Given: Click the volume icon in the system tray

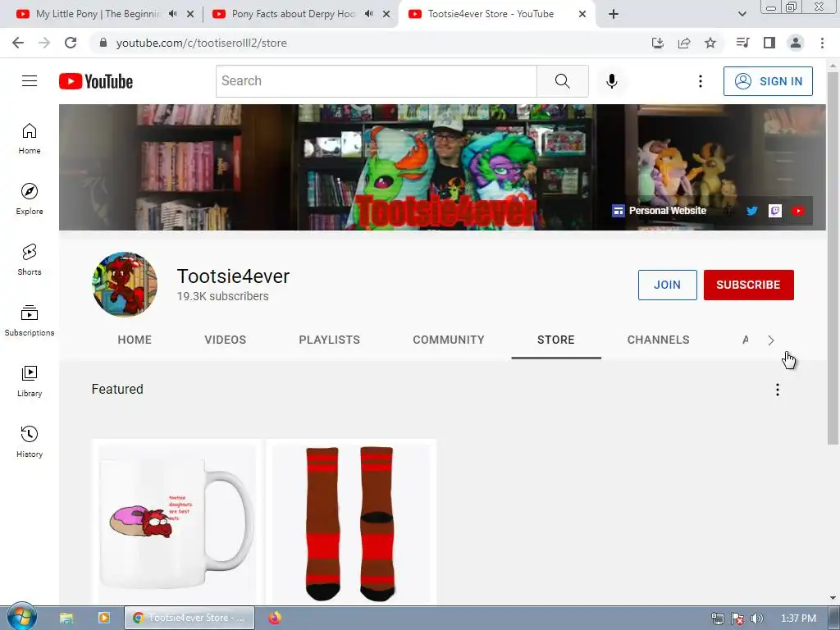Looking at the screenshot, I should pyautogui.click(x=756, y=619).
